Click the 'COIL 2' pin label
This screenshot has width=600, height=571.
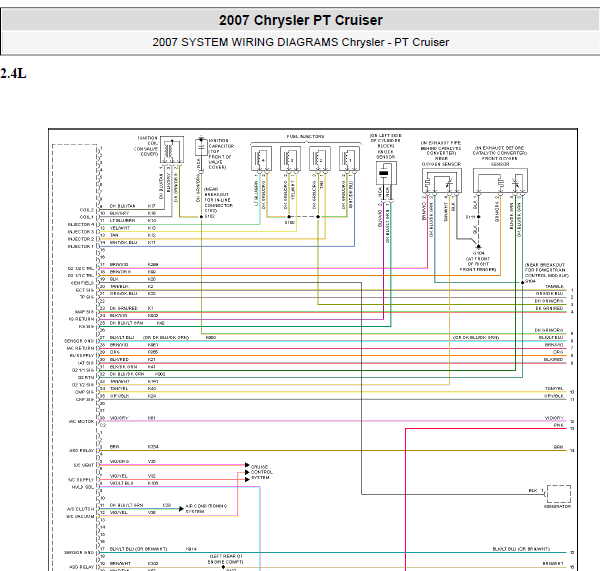tap(86, 210)
